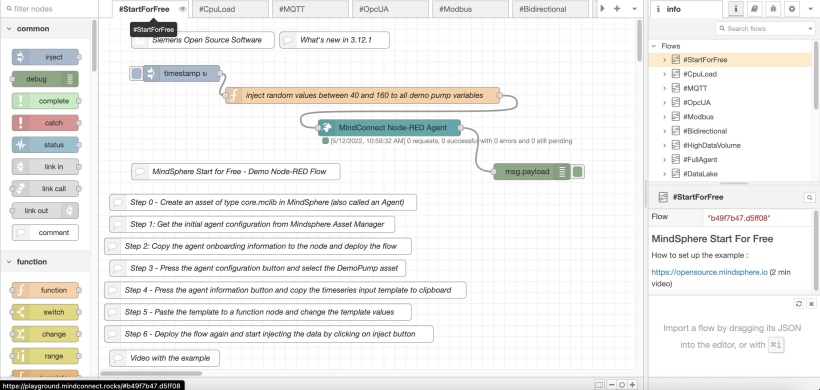This screenshot has height=390, width=820.
Task: Toggle the eye icon on #StartForFree tab
Action: coord(182,9)
